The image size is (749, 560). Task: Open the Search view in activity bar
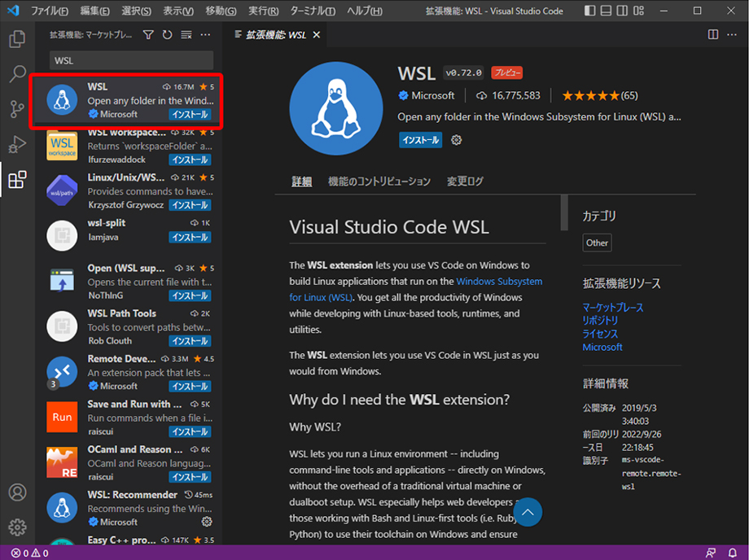(x=17, y=73)
